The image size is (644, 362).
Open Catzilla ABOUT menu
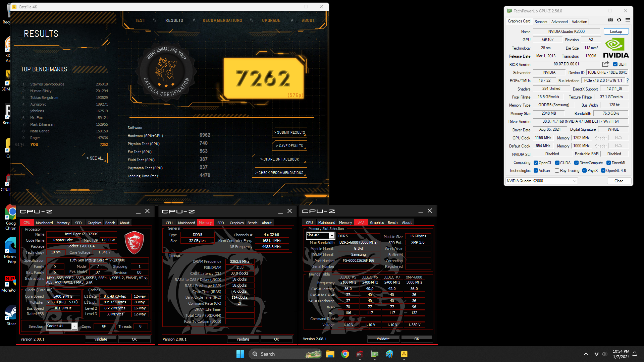(x=308, y=20)
